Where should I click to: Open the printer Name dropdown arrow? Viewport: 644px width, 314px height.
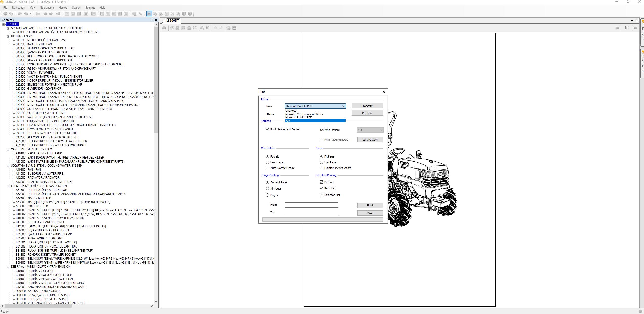click(x=343, y=106)
